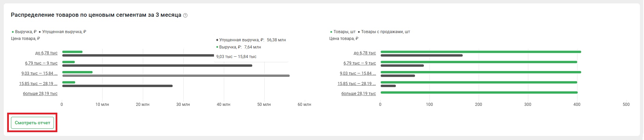
Task: Open the help icon next to chart title
Action: pyautogui.click(x=185, y=15)
